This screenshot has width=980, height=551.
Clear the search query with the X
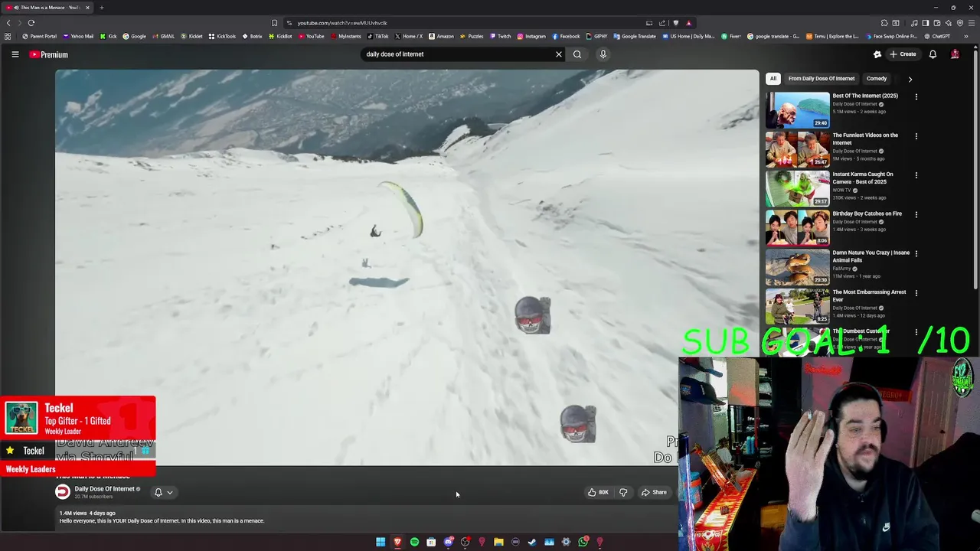click(559, 54)
